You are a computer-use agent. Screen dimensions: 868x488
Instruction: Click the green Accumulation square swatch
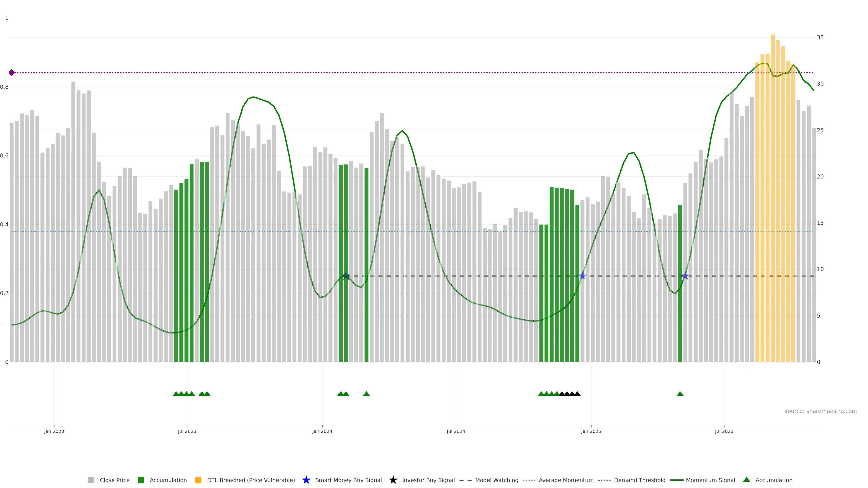coord(141,480)
